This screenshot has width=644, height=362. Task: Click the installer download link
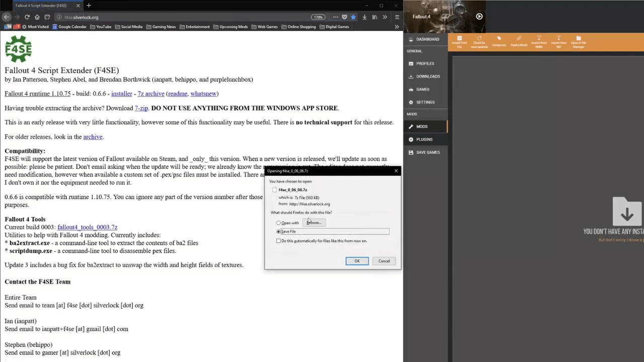tap(121, 94)
